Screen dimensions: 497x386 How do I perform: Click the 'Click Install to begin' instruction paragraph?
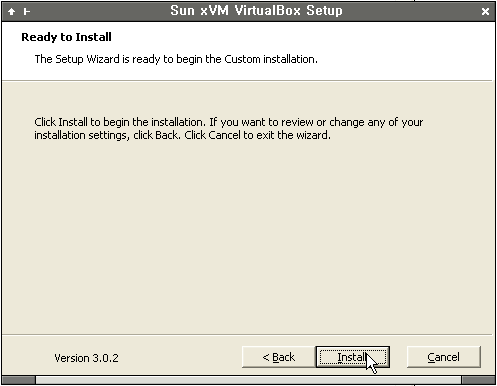(x=228, y=129)
